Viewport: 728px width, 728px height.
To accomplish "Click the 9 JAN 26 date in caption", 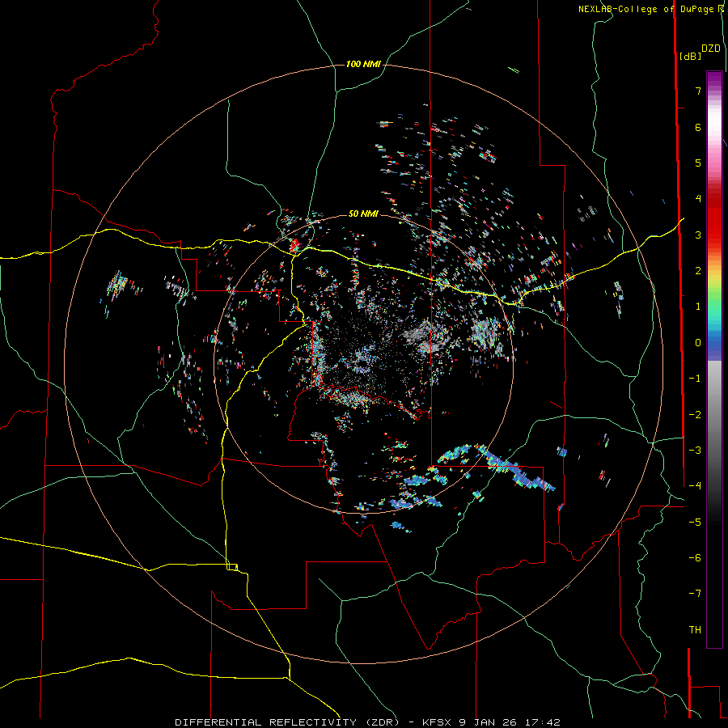I will coord(488,722).
